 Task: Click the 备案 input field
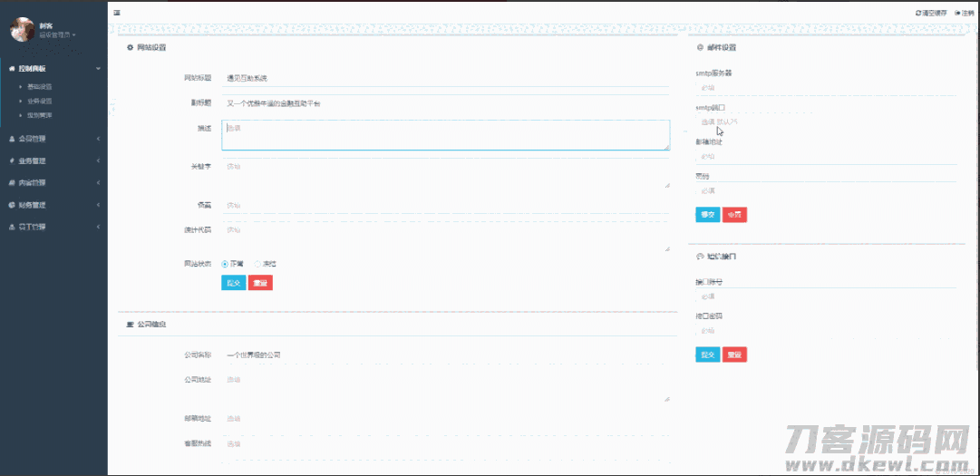click(x=446, y=206)
